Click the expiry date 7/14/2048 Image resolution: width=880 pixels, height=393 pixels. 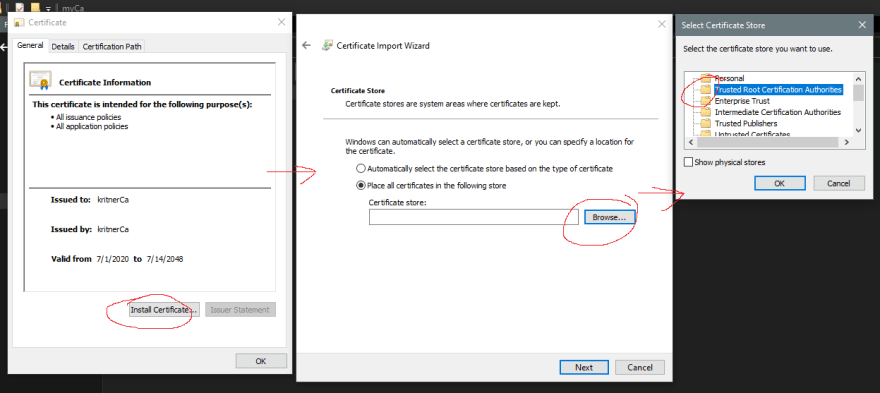(165, 259)
